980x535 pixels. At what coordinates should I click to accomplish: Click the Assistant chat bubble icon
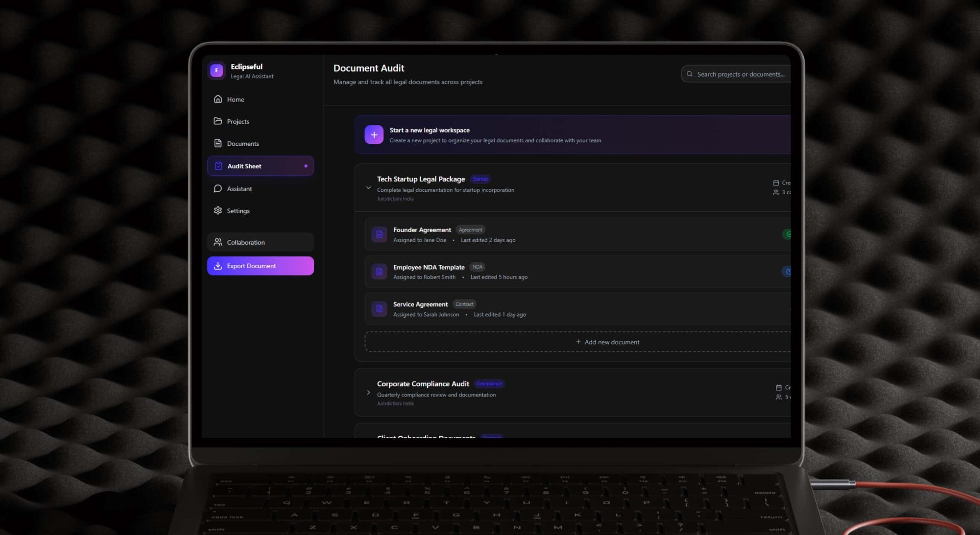point(218,189)
